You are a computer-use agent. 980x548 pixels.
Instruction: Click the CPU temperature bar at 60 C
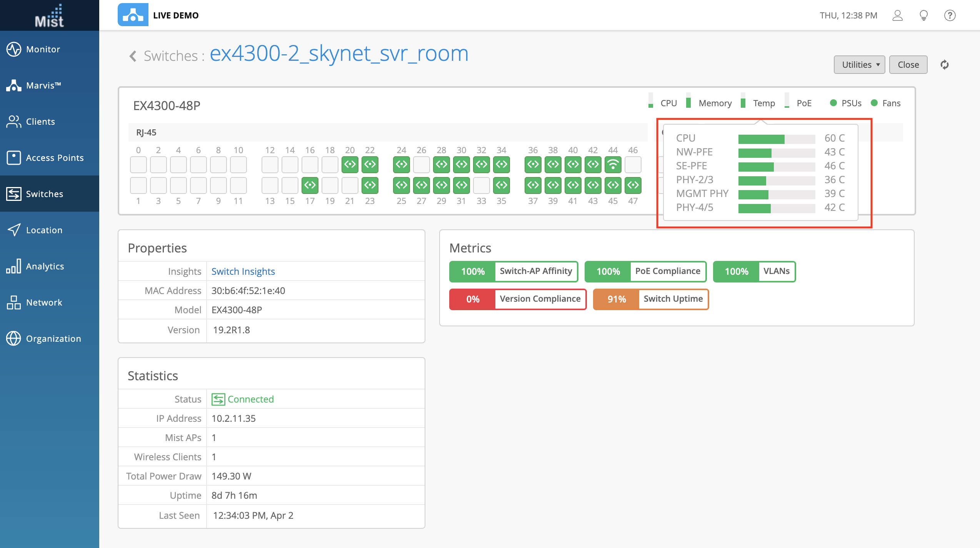pyautogui.click(x=776, y=139)
